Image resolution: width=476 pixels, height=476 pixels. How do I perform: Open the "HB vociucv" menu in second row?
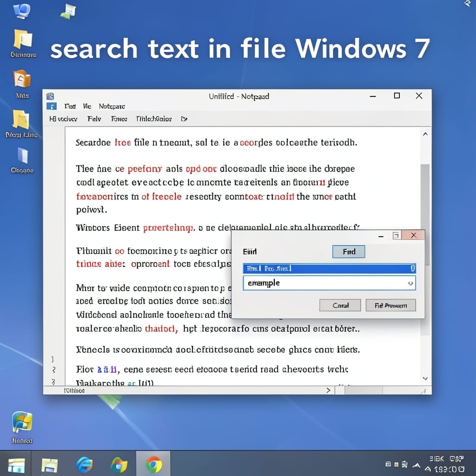63,119
